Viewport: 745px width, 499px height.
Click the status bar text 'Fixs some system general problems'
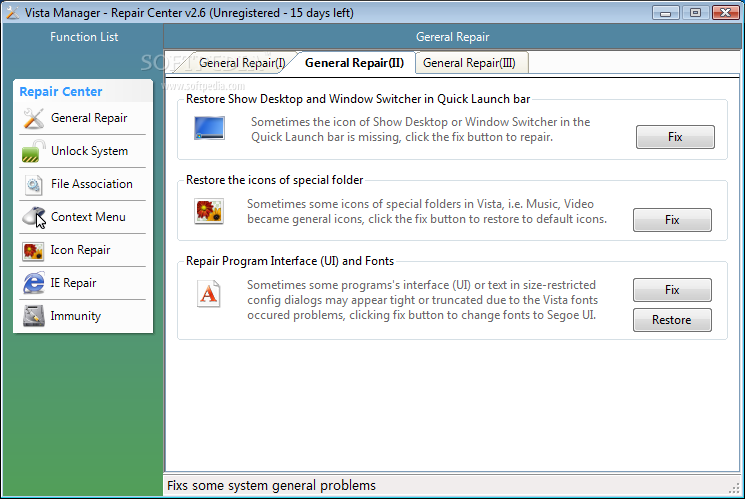tap(271, 486)
